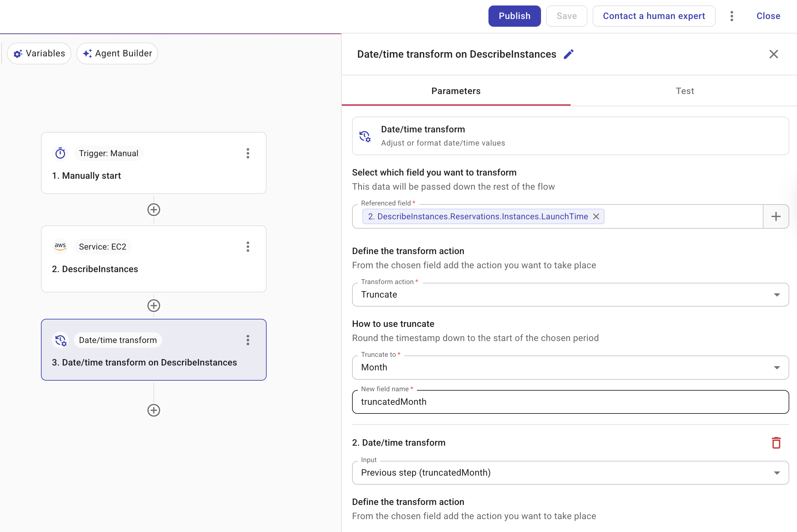Open the Trigger: Manual step options menu
The height and width of the screenshot is (532, 797).
point(248,153)
